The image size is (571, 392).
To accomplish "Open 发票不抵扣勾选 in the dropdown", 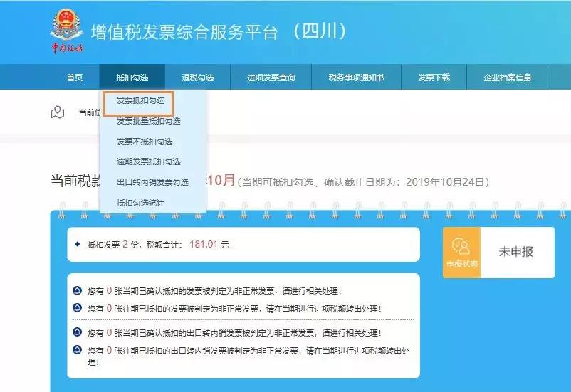I will tap(145, 142).
